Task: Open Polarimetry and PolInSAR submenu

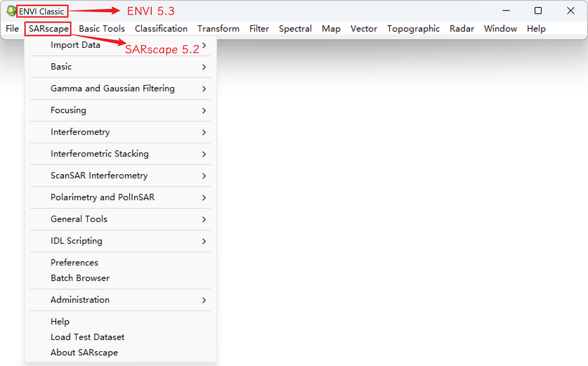Action: 120,197
